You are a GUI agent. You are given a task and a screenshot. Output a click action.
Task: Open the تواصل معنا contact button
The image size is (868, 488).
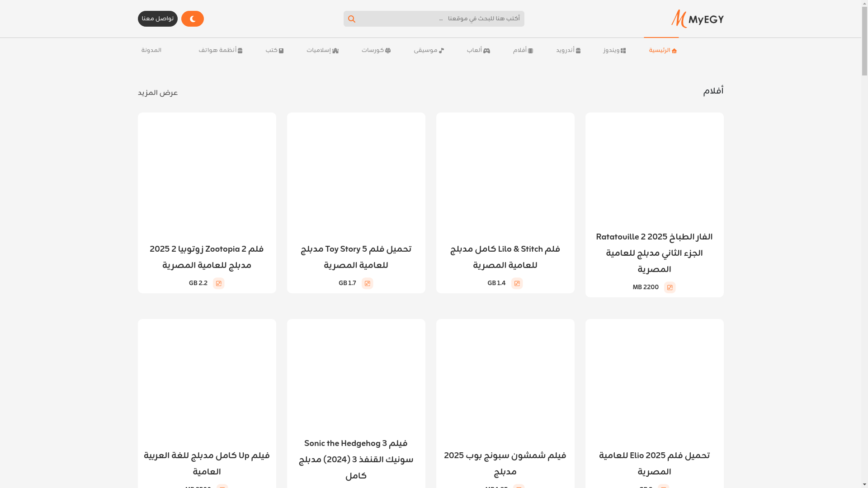157,19
